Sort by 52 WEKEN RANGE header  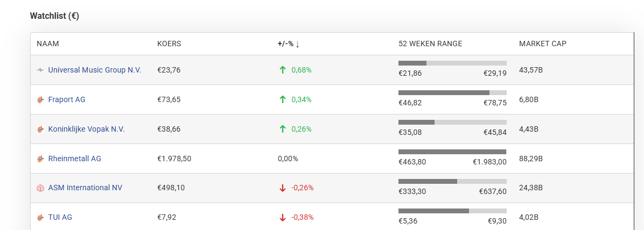coord(430,44)
